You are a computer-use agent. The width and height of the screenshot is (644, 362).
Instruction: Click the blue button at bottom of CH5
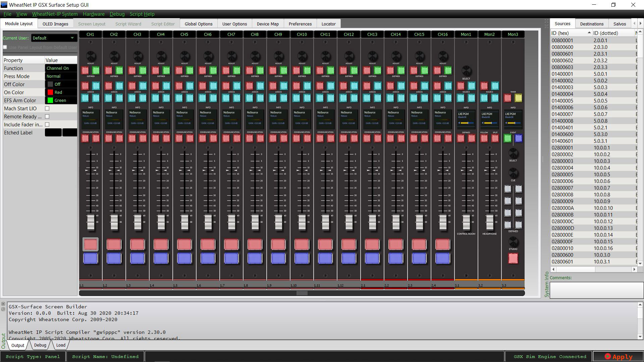[184, 258]
